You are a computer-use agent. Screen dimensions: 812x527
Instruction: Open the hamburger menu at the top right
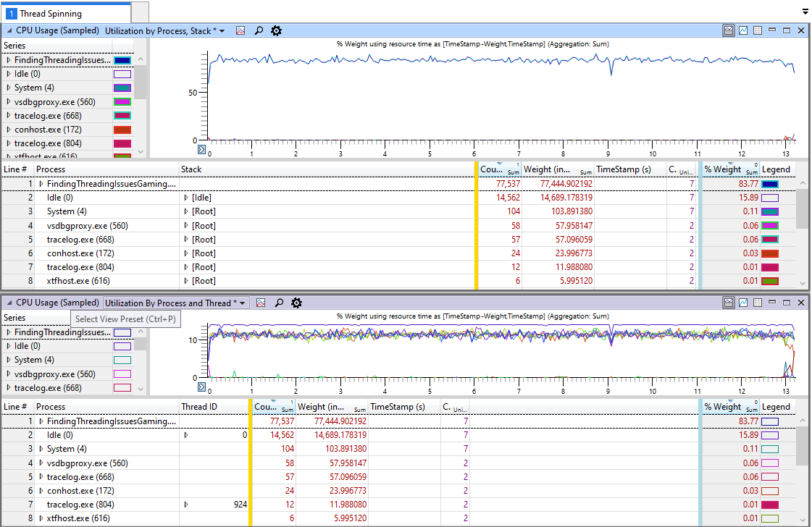pos(805,12)
